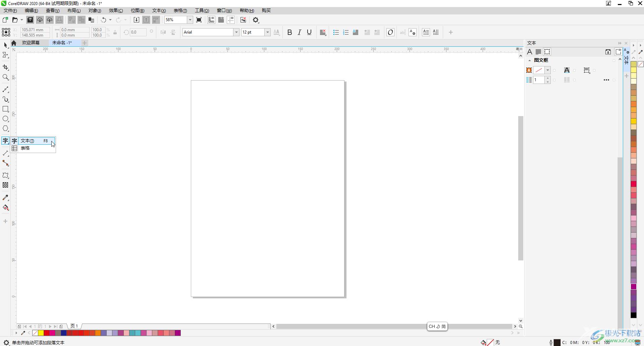Click the rotation angle input field
Viewport: 644px width, 346px height.
tap(138, 32)
